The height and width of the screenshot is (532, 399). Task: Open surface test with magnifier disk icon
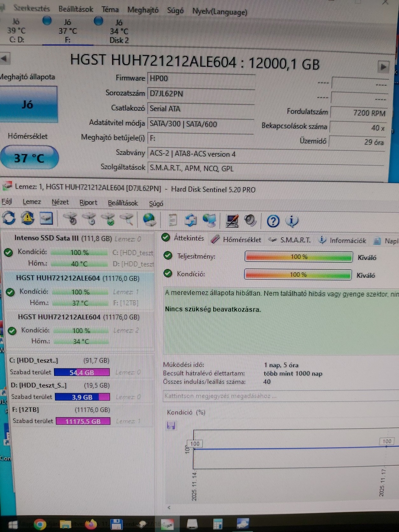(127, 219)
